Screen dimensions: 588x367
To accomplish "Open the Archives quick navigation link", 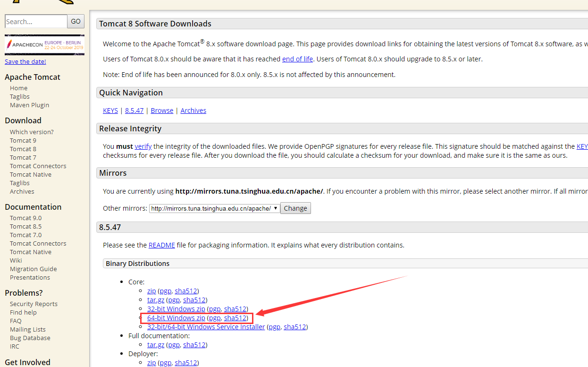I will [x=193, y=111].
